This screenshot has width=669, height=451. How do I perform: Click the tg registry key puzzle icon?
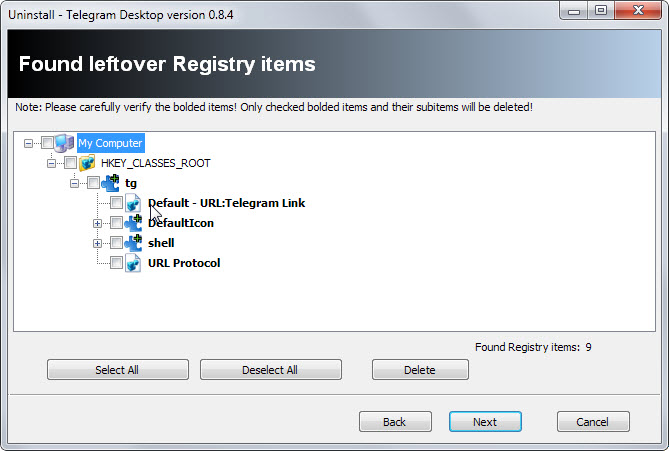pos(111,183)
